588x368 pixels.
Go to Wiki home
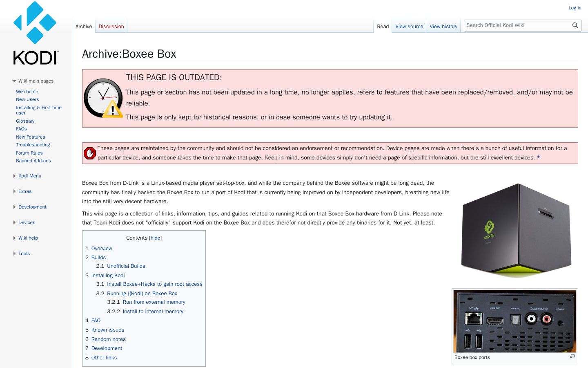(x=27, y=92)
